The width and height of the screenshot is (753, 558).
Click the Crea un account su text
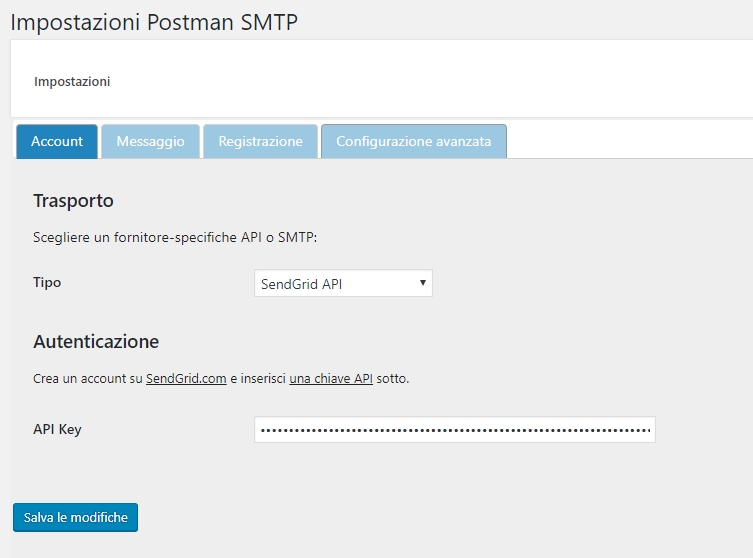point(87,378)
